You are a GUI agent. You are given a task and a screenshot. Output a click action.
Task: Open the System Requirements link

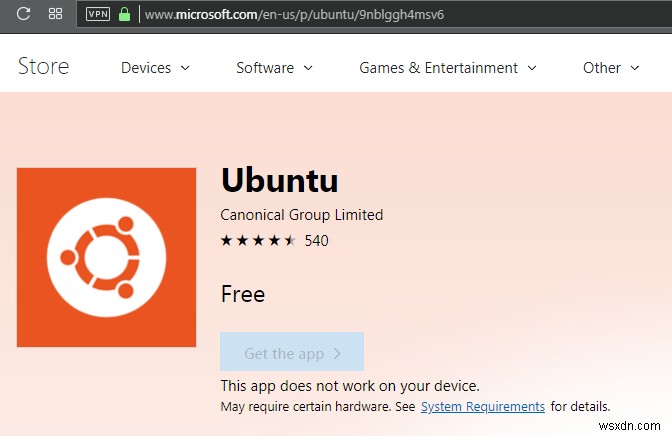click(483, 407)
